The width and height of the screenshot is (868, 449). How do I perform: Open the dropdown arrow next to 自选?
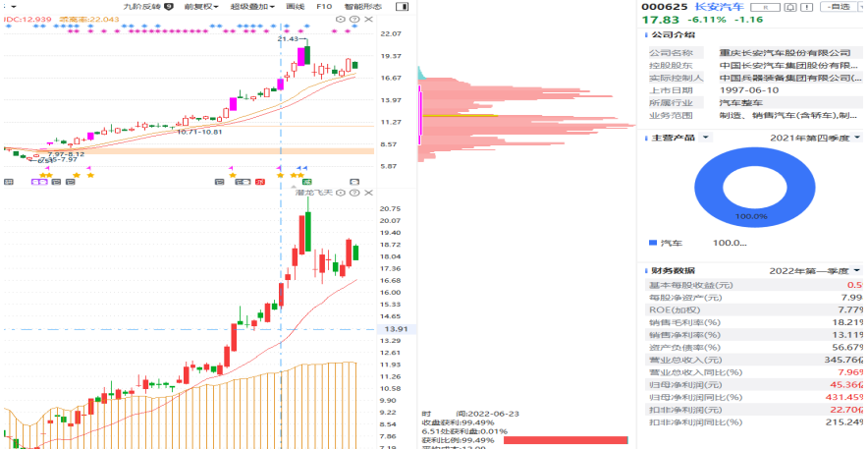click(860, 7)
